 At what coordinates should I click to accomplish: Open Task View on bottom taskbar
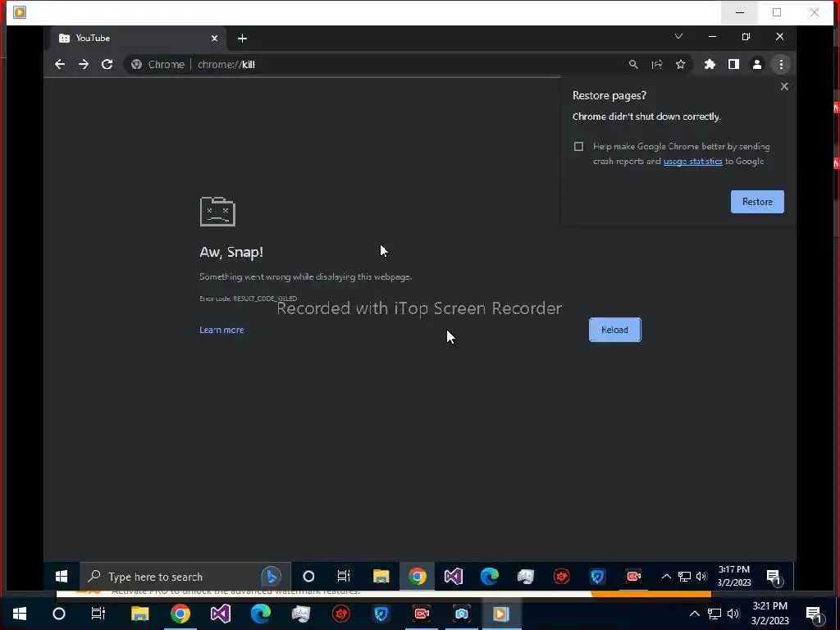(x=98, y=614)
